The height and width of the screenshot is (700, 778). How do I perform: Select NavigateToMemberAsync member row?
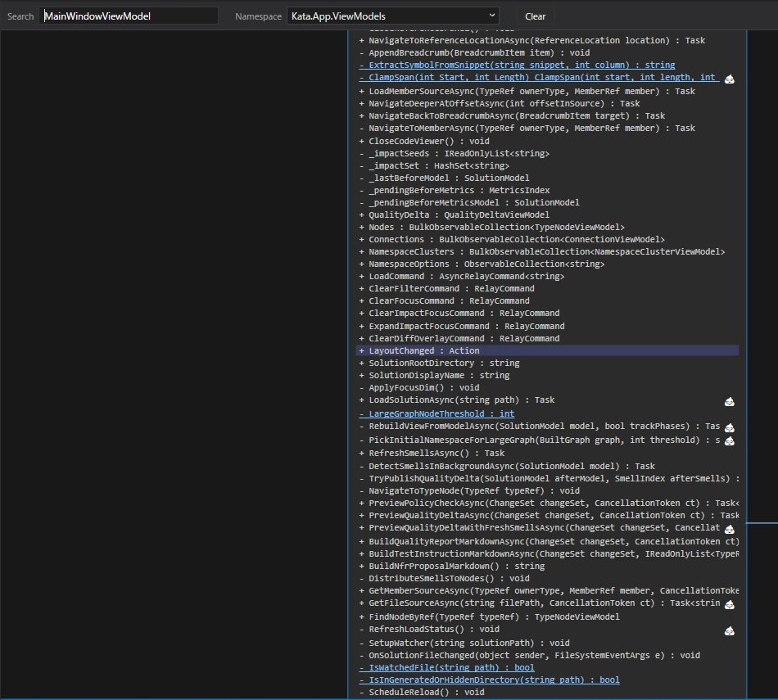[x=527, y=129]
